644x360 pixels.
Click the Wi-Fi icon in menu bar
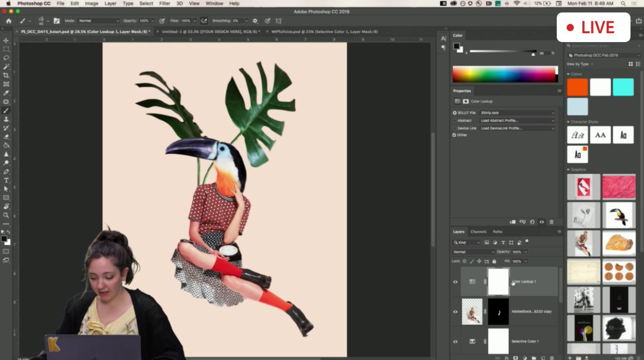click(516, 3)
